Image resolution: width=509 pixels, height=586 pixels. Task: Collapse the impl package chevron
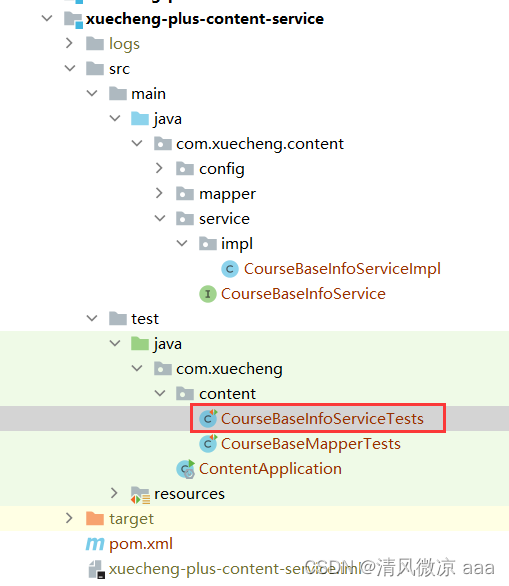(182, 243)
